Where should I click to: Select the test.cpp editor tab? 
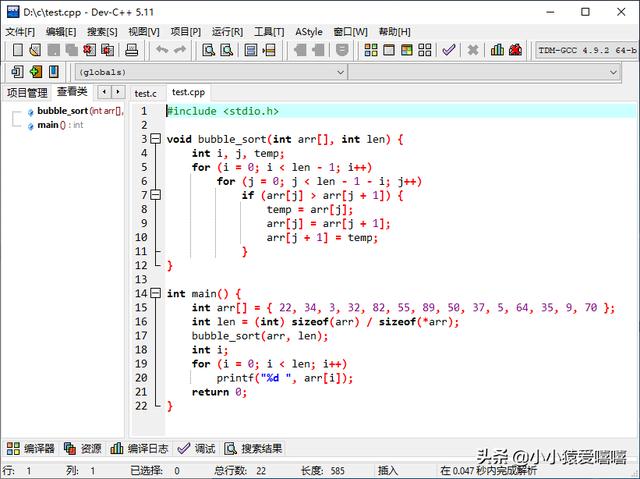pos(188,92)
